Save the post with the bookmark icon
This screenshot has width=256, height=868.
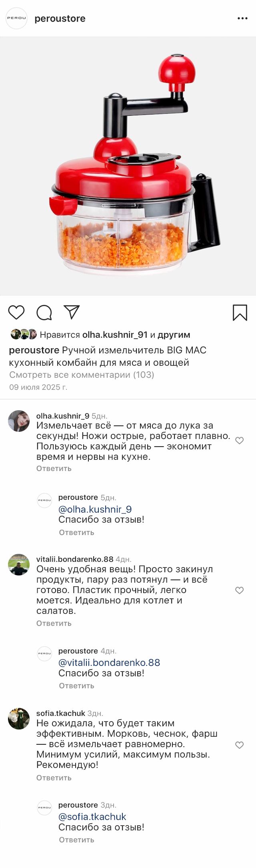tap(240, 313)
